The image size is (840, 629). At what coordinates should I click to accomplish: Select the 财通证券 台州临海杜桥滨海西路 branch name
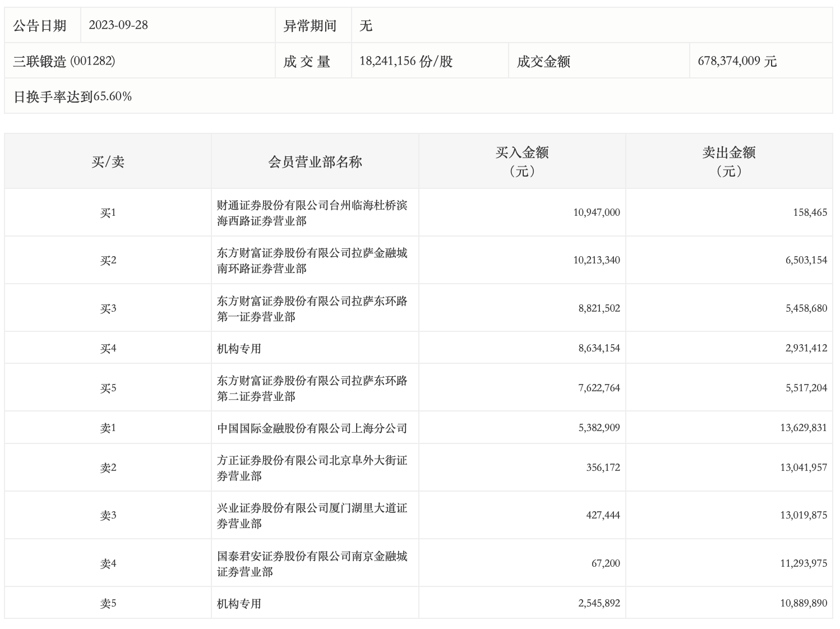(312, 213)
